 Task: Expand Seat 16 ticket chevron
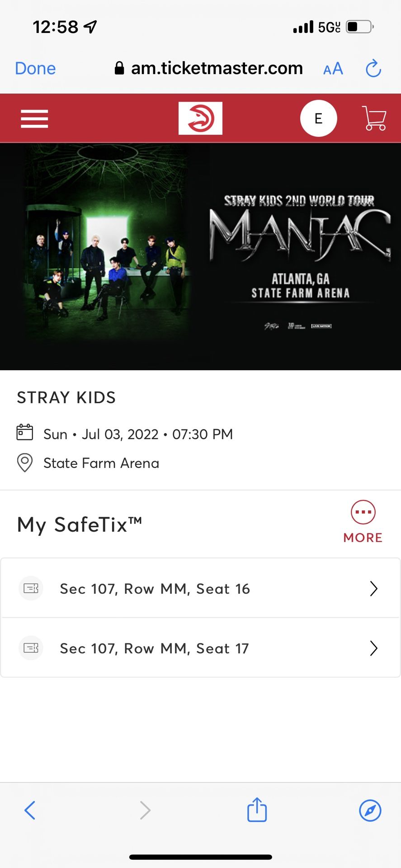point(373,589)
